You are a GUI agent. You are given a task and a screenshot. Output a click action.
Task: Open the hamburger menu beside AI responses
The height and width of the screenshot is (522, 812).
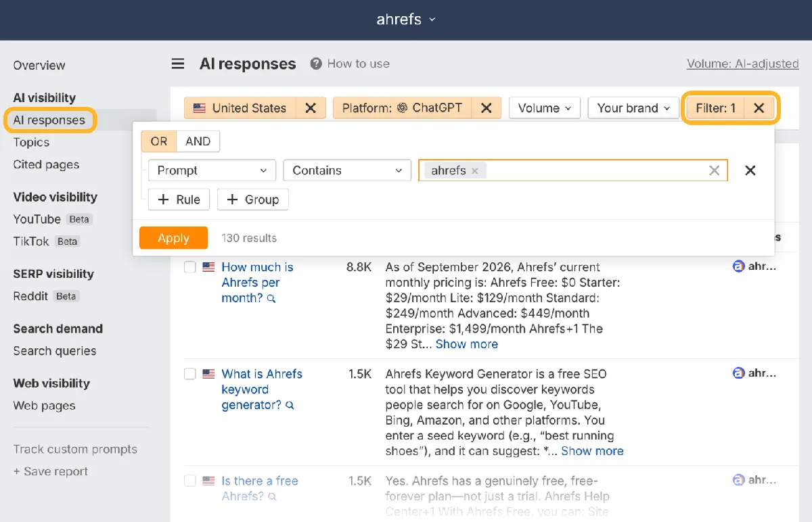click(x=178, y=64)
